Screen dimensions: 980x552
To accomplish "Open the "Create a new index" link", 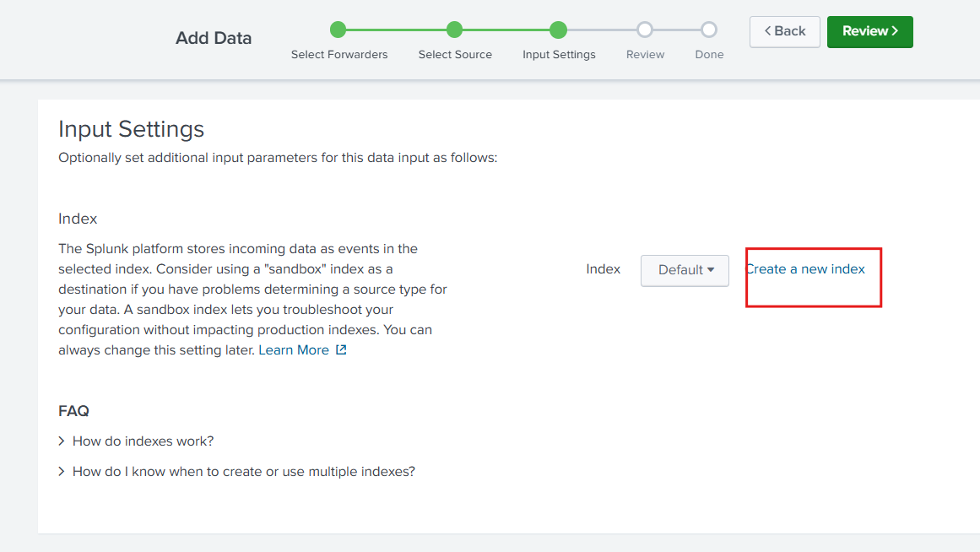I will click(x=805, y=269).
